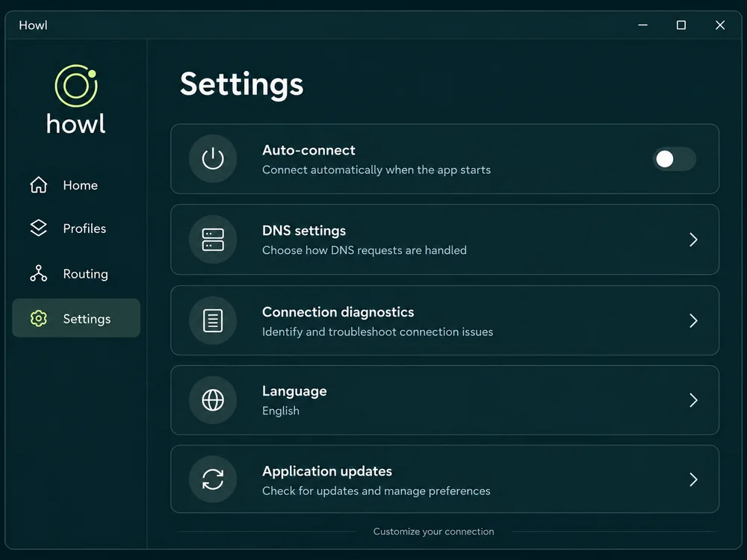
Task: Click the Settings page heading
Action: pyautogui.click(x=241, y=85)
